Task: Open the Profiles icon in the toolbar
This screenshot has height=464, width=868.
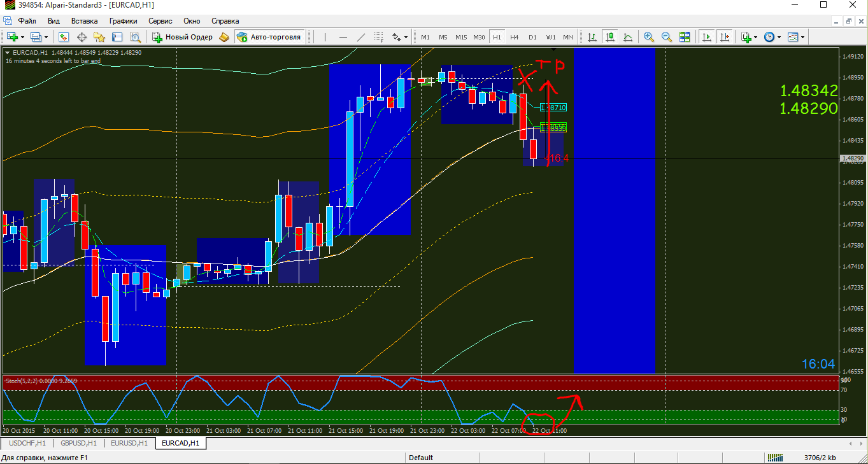Action: tap(35, 37)
